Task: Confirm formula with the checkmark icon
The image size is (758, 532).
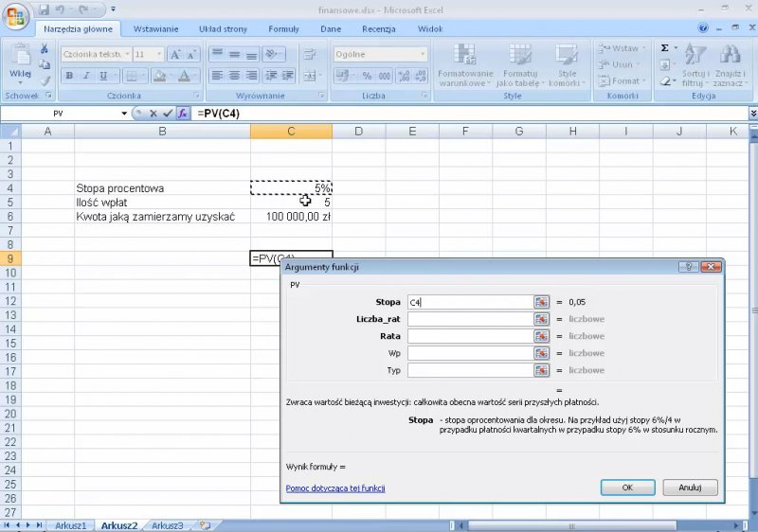Action: coord(168,114)
